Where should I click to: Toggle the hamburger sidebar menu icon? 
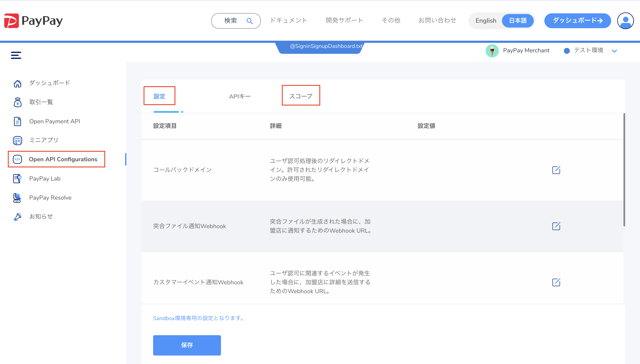coord(16,55)
